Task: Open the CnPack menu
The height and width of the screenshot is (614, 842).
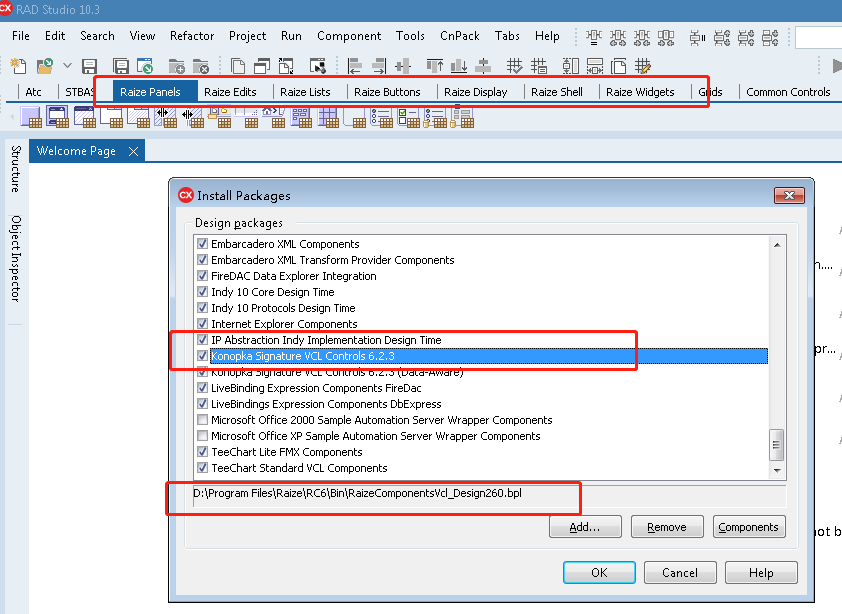Action: (x=460, y=36)
